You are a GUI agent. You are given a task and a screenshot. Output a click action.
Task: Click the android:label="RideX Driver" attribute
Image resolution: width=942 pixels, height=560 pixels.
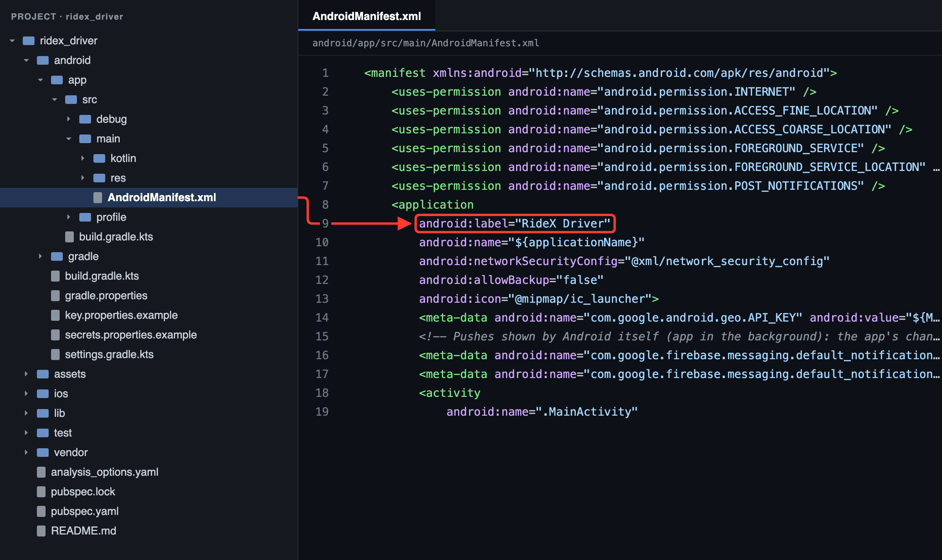(515, 224)
